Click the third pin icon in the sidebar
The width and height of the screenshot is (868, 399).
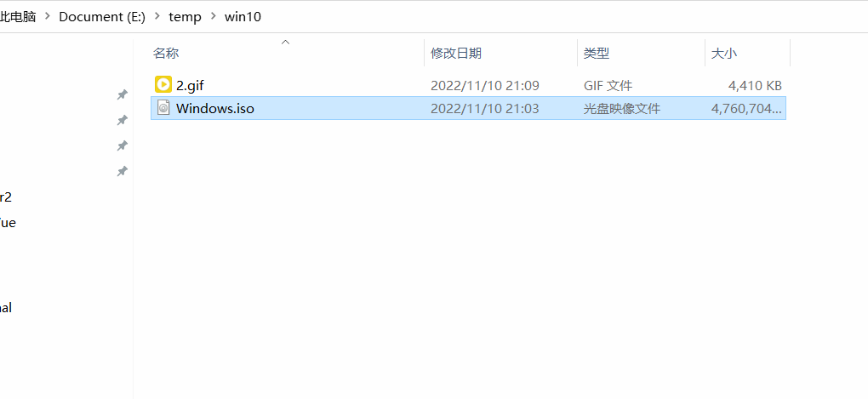pos(123,146)
